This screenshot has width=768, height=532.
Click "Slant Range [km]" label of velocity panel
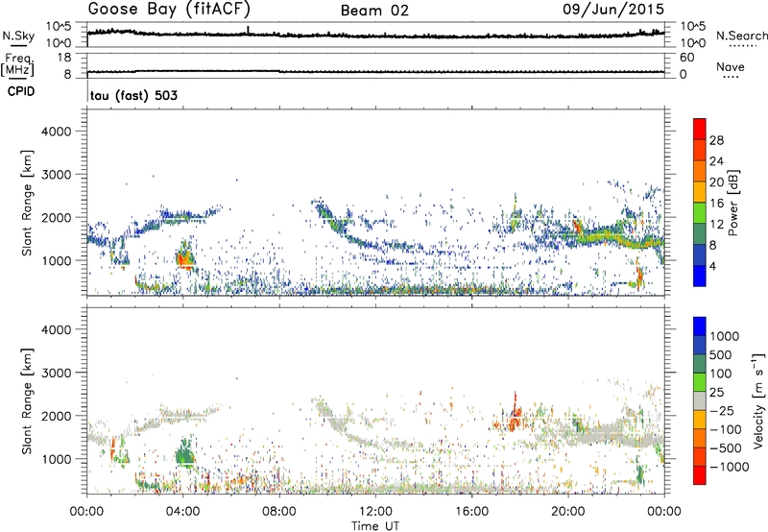[27, 400]
